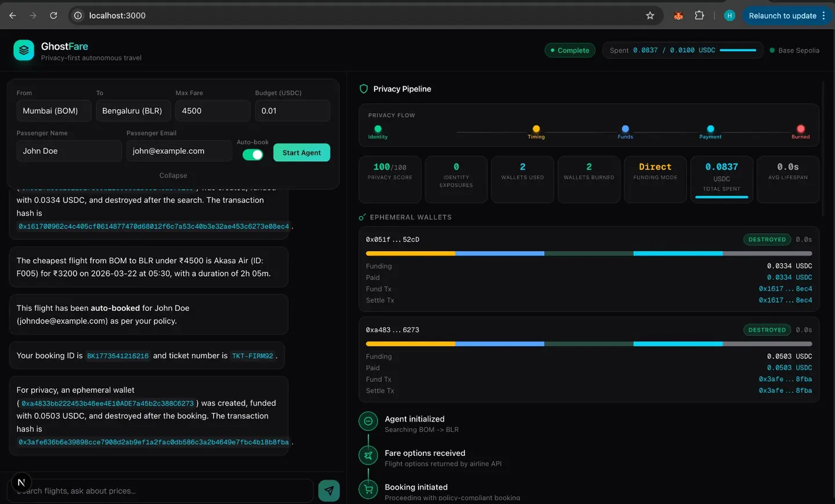Click the Fare options received plane icon

point(368,456)
